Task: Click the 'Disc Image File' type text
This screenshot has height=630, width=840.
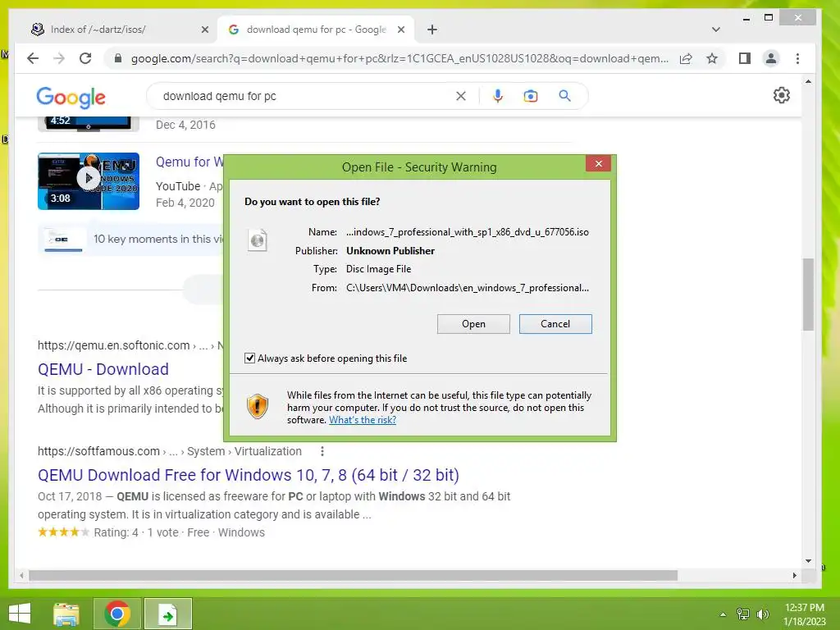Action: (379, 269)
